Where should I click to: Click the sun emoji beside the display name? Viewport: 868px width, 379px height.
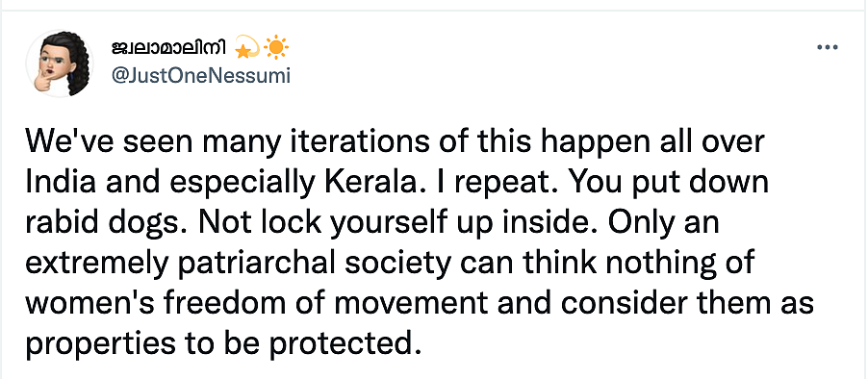tap(275, 49)
